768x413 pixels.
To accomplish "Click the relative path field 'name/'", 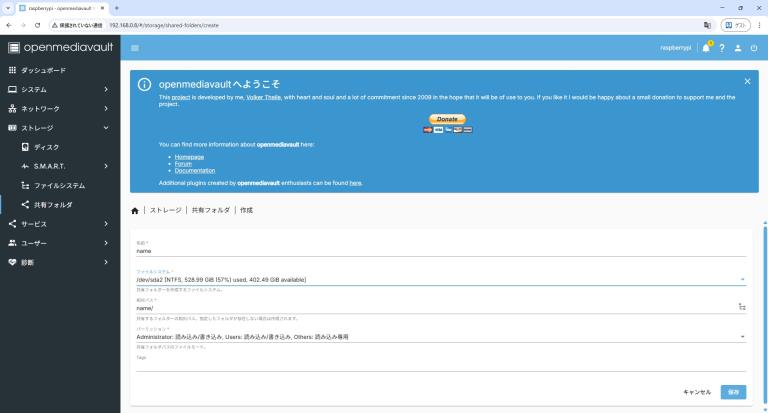I will pos(436,308).
